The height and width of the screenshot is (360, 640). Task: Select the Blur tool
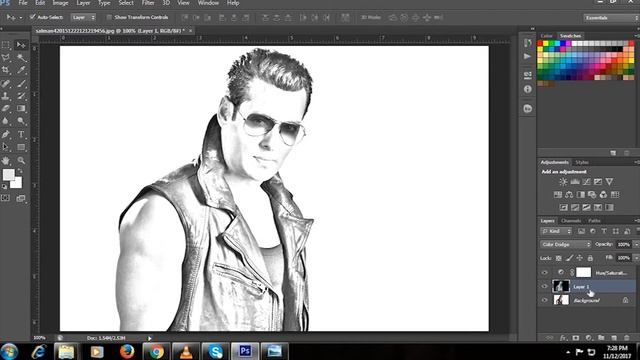click(6, 121)
